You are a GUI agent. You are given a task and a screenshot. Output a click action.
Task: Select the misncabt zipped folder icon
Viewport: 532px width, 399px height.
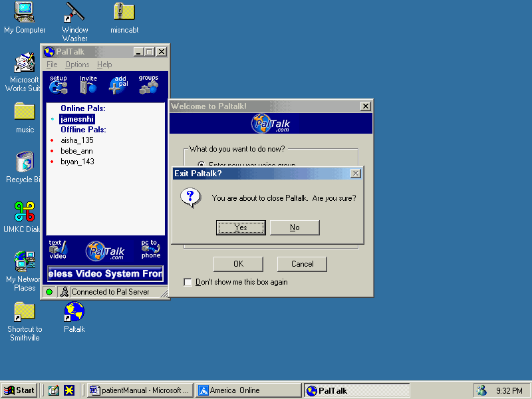(124, 18)
